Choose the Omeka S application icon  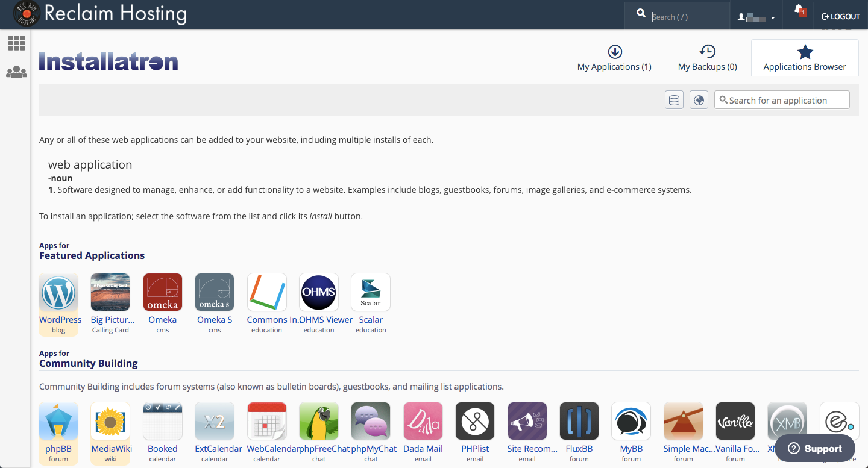[215, 293]
